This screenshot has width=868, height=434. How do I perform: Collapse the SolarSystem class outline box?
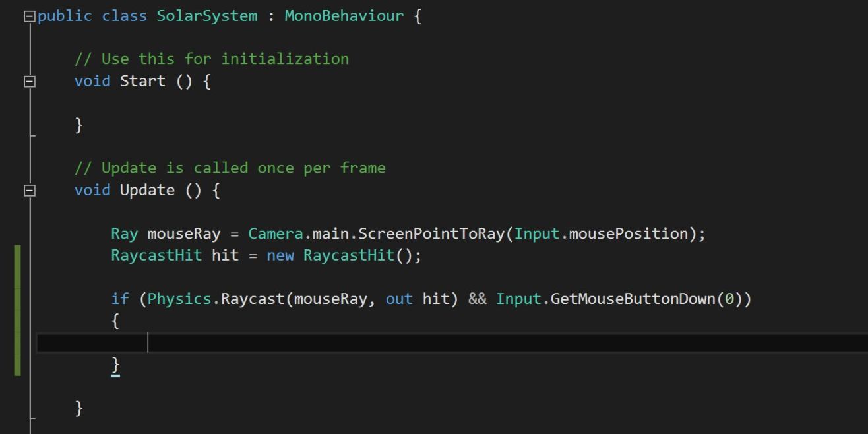coord(29,16)
